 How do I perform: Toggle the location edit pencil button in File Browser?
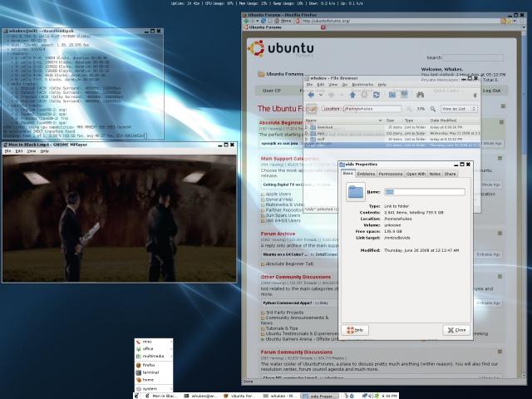pyautogui.click(x=313, y=109)
